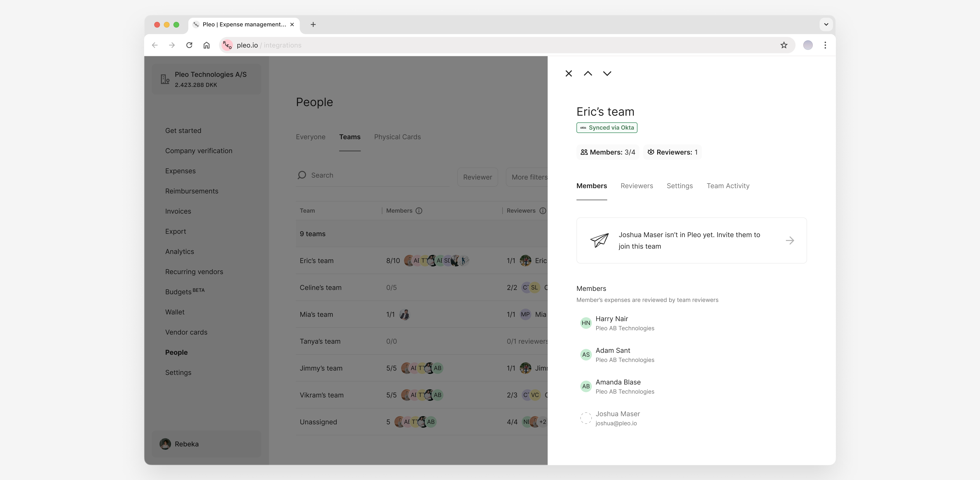Image resolution: width=980 pixels, height=480 pixels.
Task: Click the AS avatar for Adam Sant
Action: (x=586, y=354)
